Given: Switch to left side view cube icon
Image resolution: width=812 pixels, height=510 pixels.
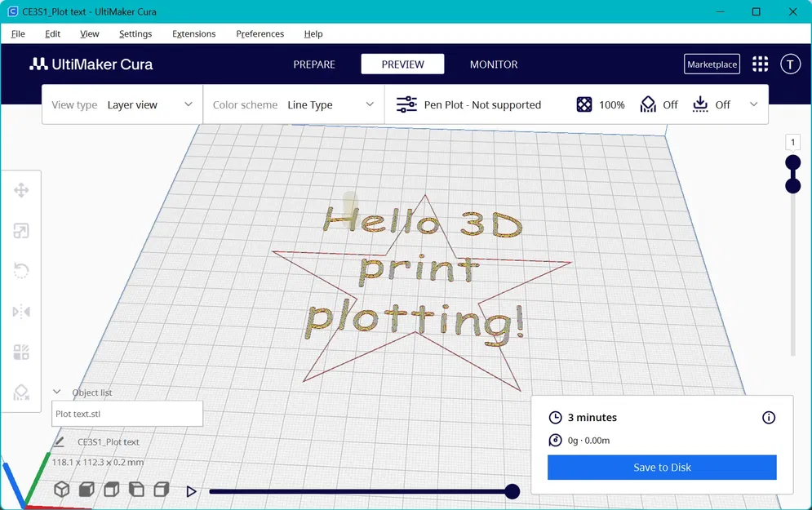Looking at the screenshot, I should click(136, 490).
